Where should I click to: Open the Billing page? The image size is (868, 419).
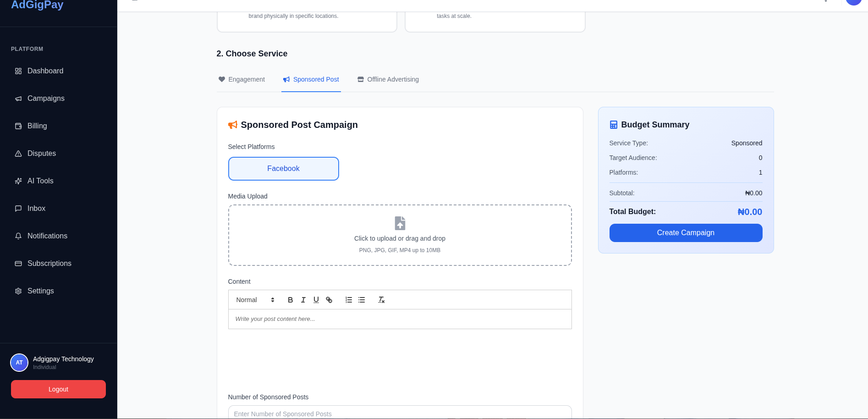[59, 126]
